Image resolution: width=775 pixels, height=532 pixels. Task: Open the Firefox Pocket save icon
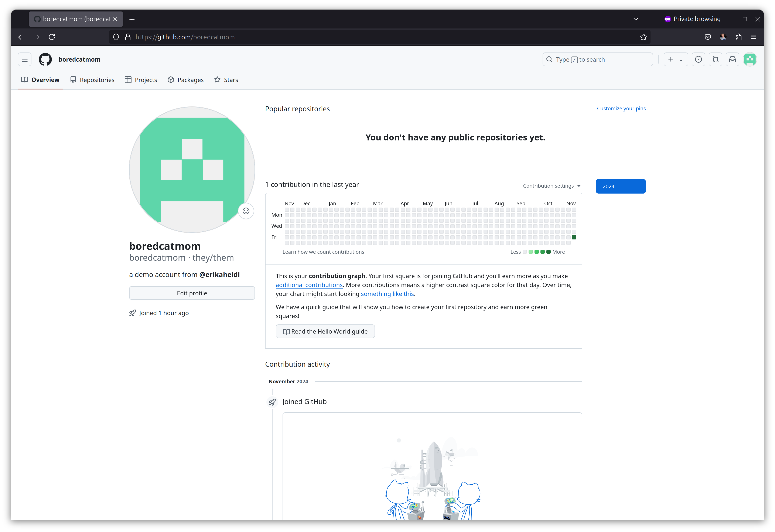pyautogui.click(x=708, y=37)
